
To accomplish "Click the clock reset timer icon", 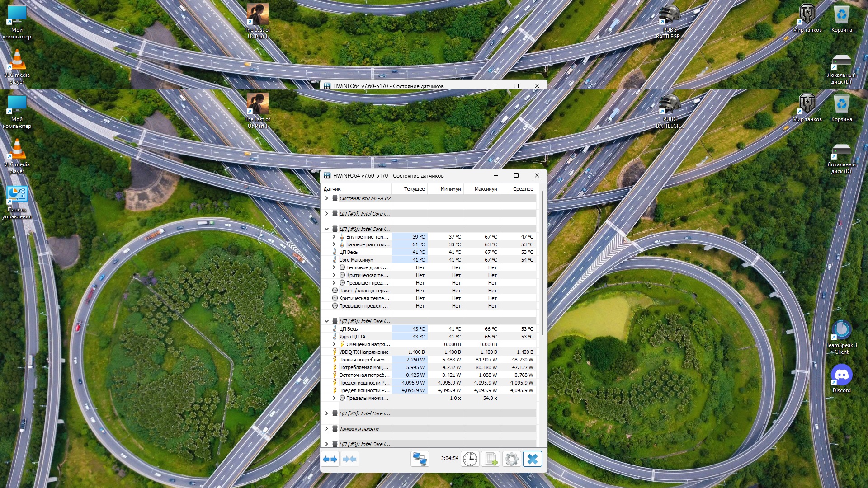I will tap(470, 460).
